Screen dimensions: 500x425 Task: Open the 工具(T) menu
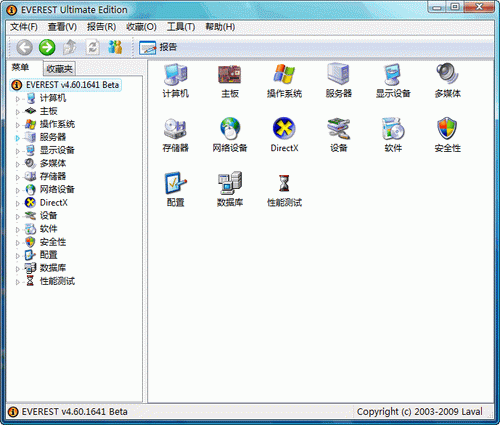(181, 27)
